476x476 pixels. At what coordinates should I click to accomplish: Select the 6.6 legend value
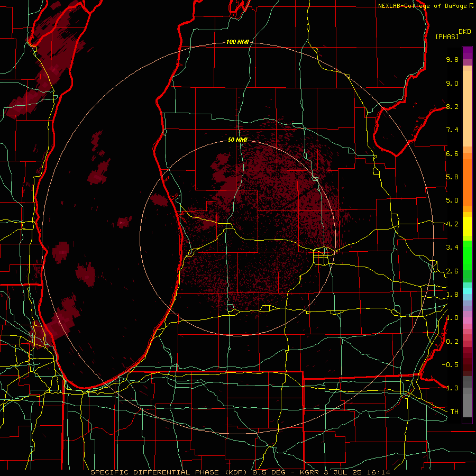(x=452, y=153)
